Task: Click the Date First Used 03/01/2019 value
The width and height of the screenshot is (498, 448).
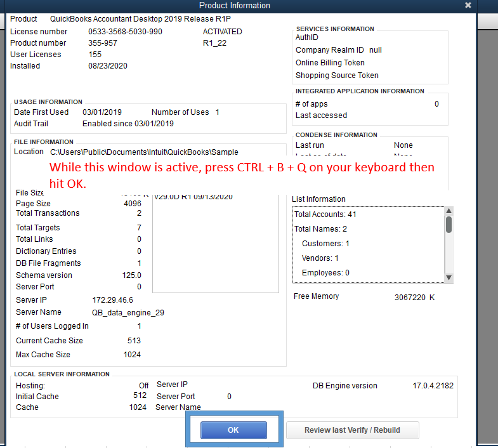Action: (x=102, y=112)
